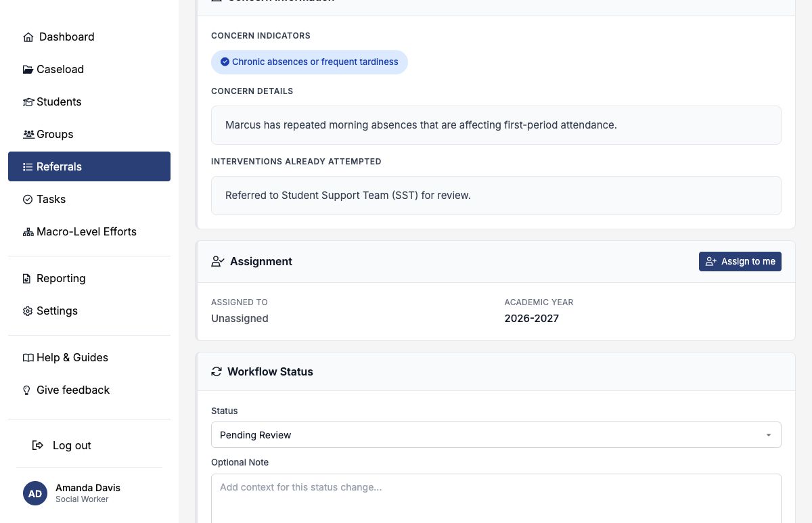Click the Log out arrow icon
This screenshot has width=812, height=523.
[x=38, y=445]
